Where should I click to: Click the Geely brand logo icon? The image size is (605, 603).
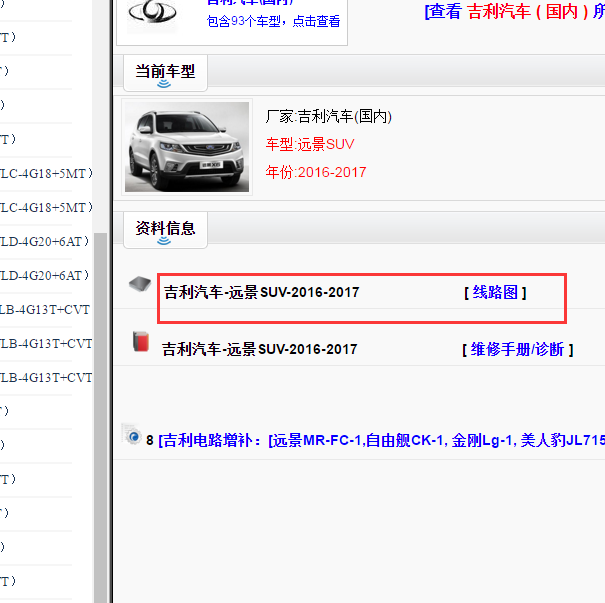152,14
